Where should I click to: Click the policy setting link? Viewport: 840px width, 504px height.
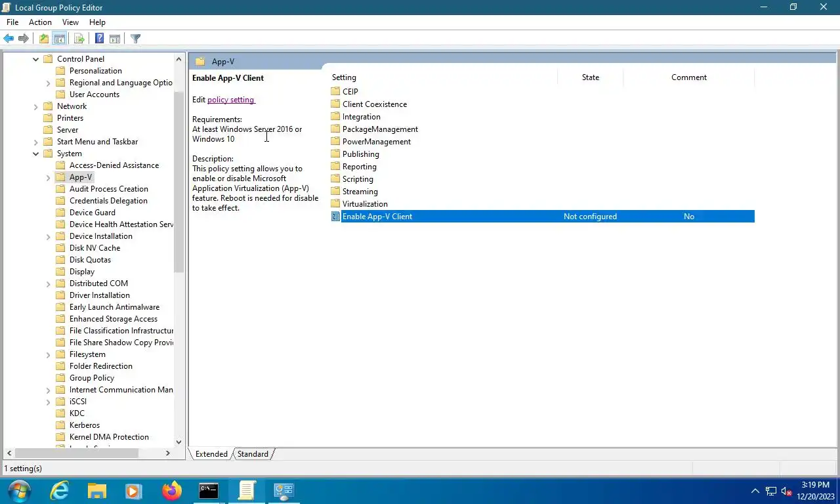(x=230, y=100)
